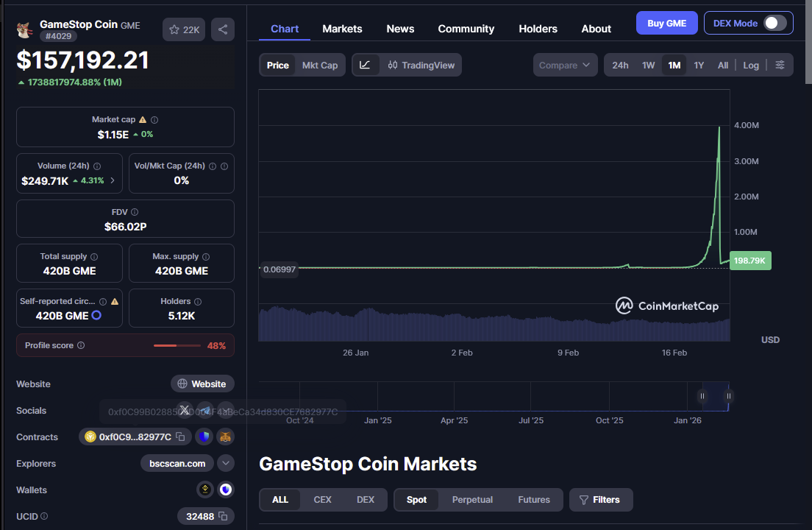View market cap warning icon

pos(143,120)
